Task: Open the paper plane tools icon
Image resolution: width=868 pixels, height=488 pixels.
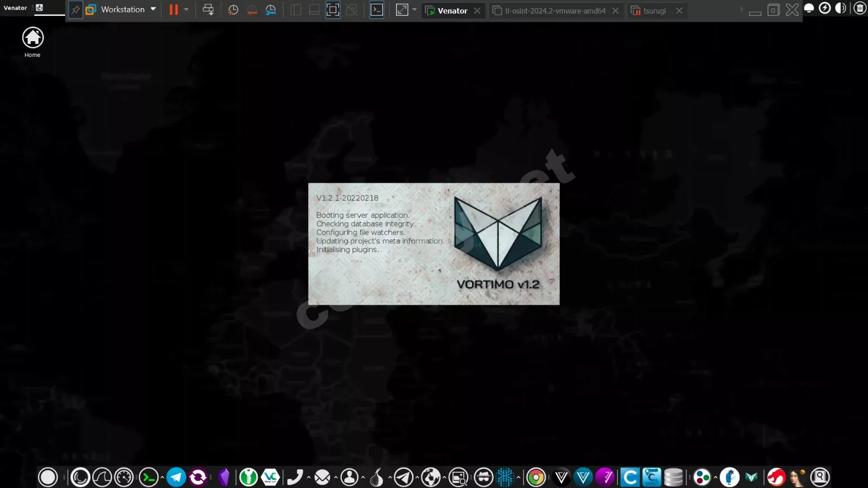Action: 404,477
